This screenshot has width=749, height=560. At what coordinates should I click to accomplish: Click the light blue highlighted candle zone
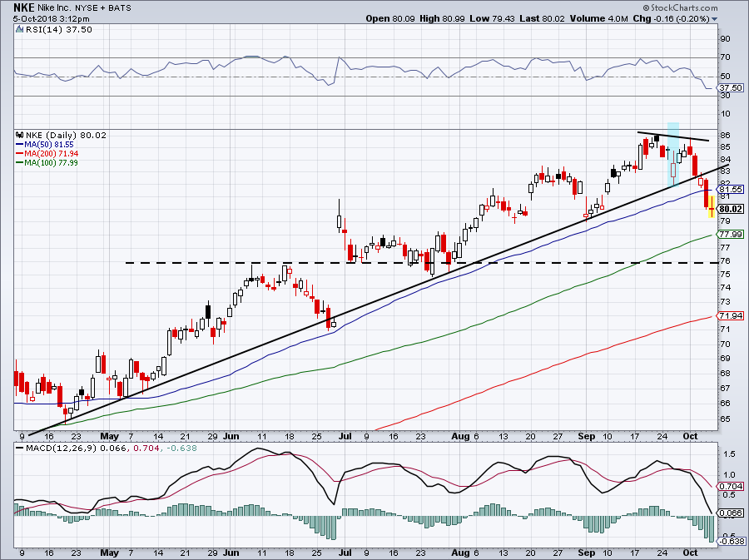click(673, 154)
